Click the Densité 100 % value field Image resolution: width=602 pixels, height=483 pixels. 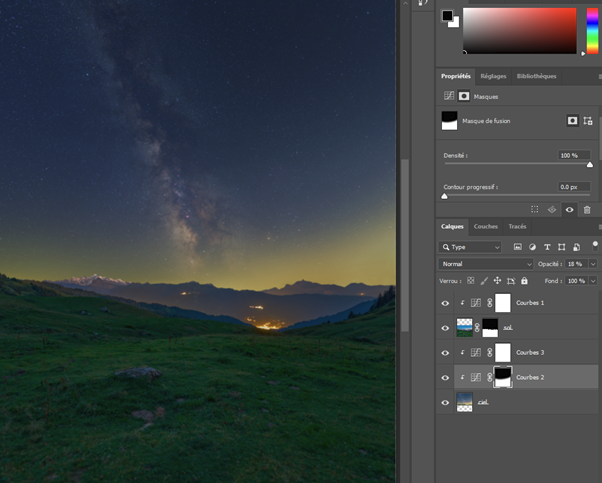pyautogui.click(x=574, y=155)
